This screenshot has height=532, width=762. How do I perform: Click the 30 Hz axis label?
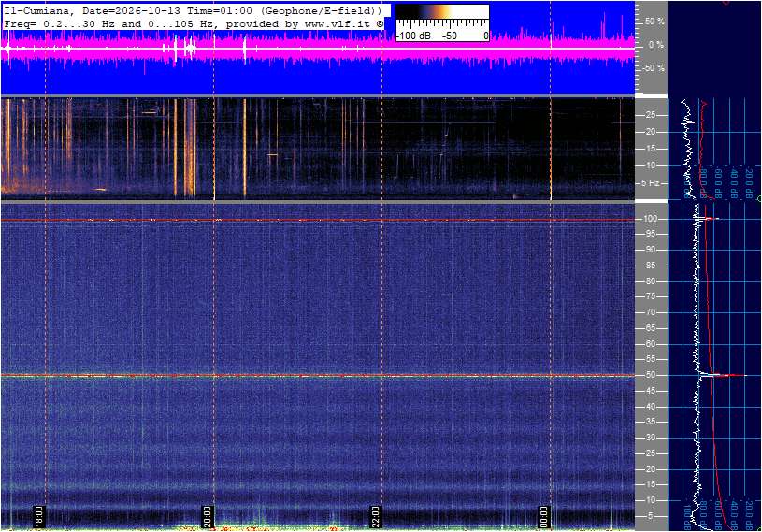coord(650,438)
